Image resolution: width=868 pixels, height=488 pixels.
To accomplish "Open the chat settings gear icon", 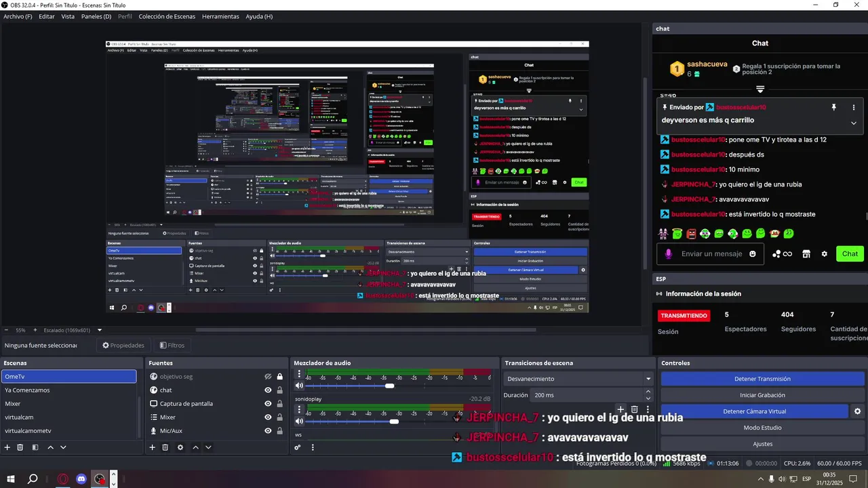I will click(825, 253).
